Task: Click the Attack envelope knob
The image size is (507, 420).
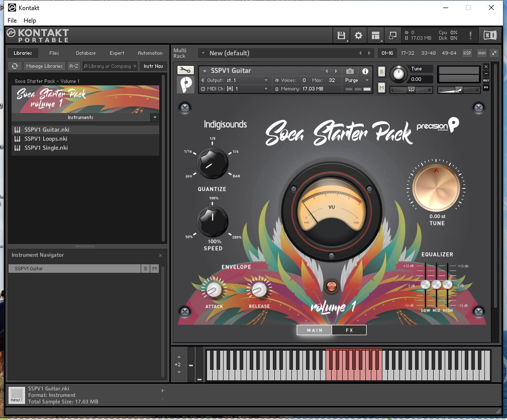Action: pyautogui.click(x=214, y=289)
